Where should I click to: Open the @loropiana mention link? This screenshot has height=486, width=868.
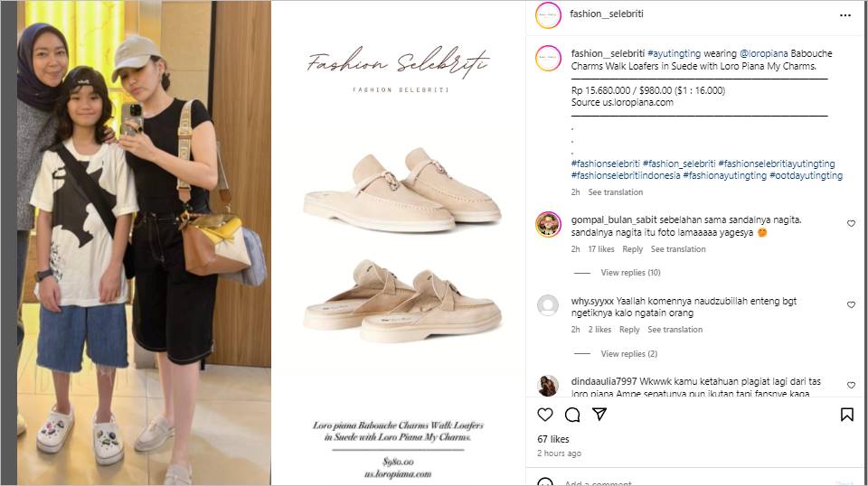763,53
